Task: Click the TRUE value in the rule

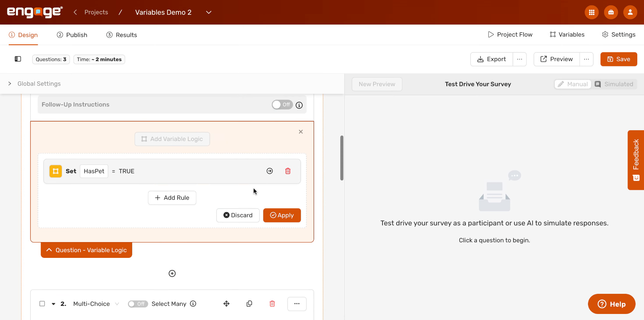Action: (127, 171)
